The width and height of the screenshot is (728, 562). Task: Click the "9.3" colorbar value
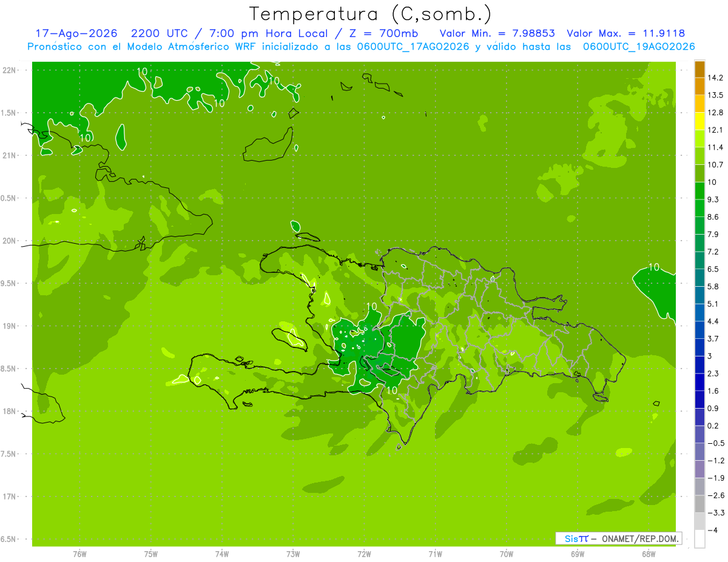(x=713, y=199)
